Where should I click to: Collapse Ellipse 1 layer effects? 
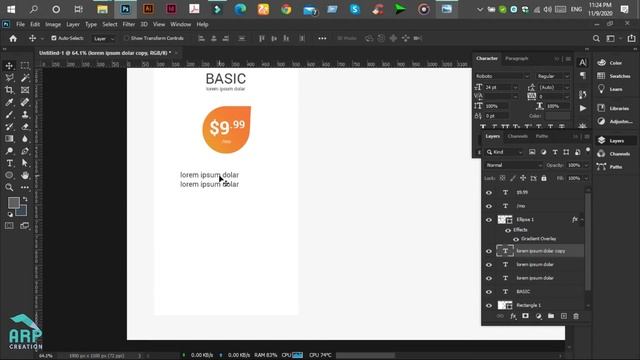coord(582,220)
